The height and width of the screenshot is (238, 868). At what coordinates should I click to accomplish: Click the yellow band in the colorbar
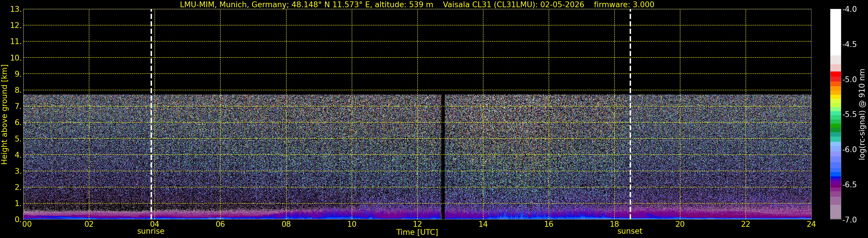835,97
